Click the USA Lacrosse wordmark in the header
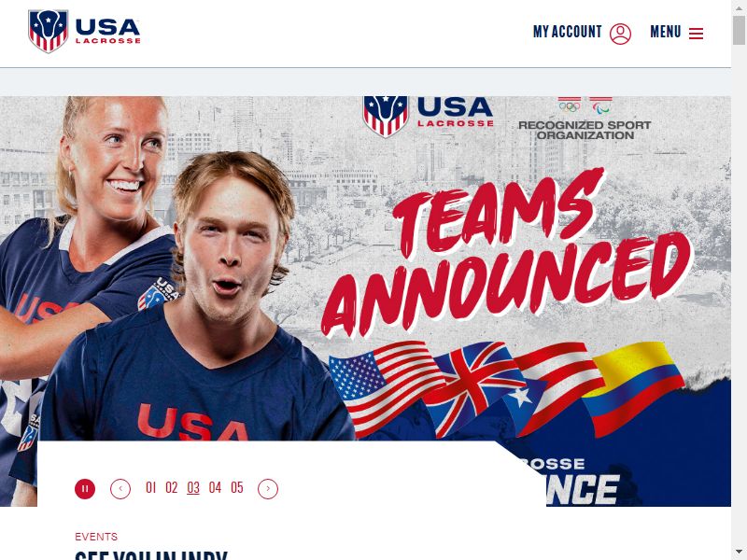This screenshot has width=747, height=560. tap(107, 32)
